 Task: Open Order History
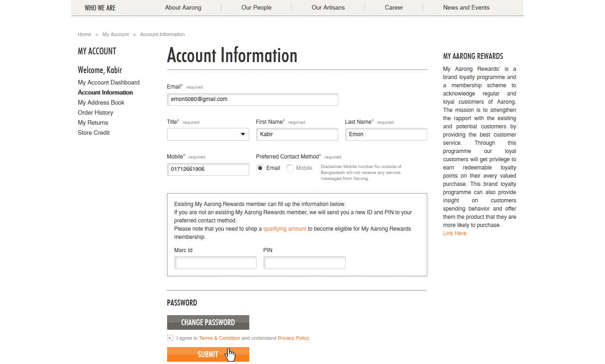tap(95, 112)
